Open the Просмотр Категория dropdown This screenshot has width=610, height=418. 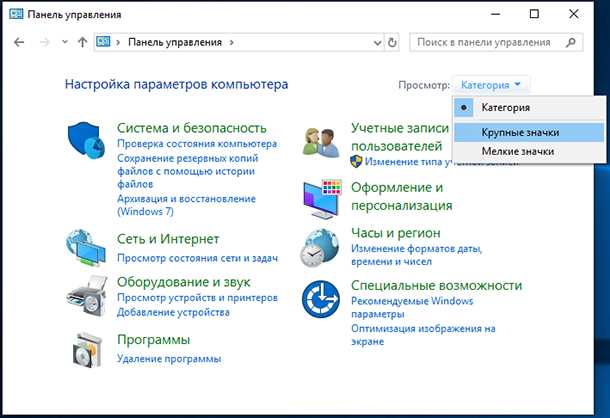pos(490,84)
